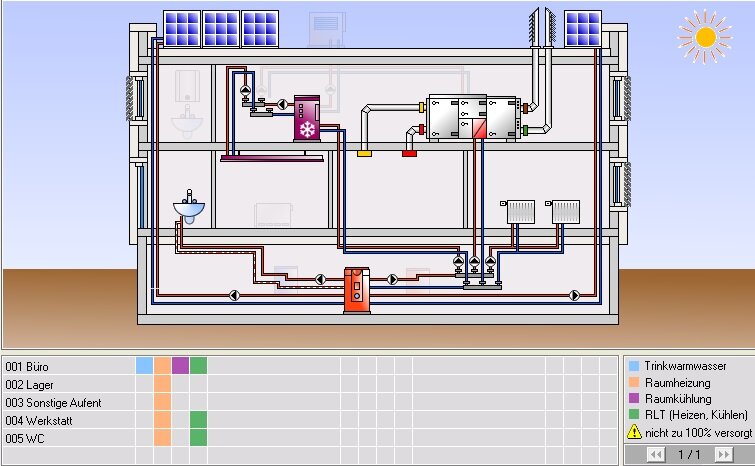755x466 pixels.
Task: Go to the next page arrow button
Action: (723, 454)
